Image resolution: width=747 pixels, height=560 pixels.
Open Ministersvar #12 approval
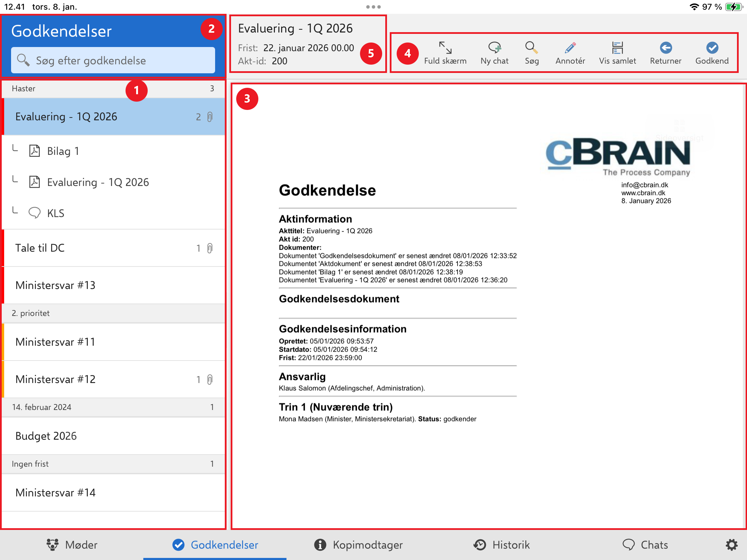[113, 379]
